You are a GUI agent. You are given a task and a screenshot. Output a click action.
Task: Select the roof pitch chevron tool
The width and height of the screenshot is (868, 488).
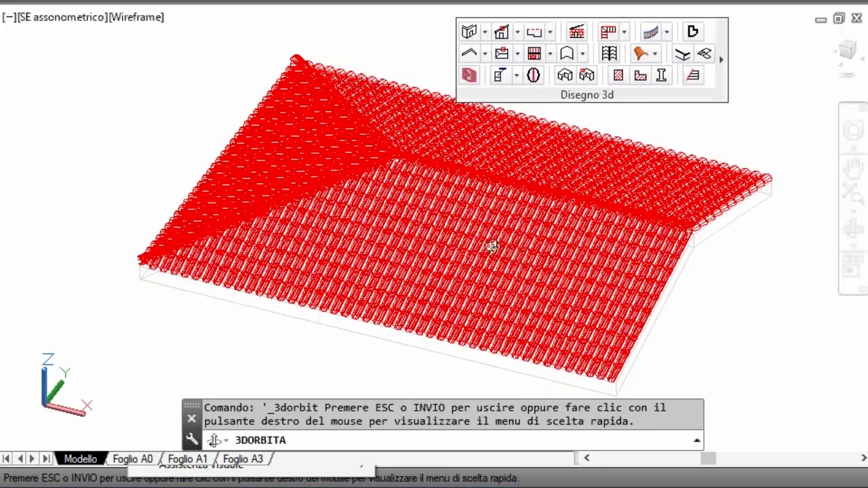469,54
